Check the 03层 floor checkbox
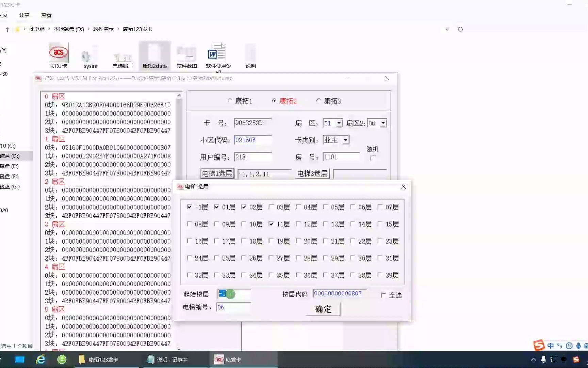588x368 pixels. click(271, 207)
